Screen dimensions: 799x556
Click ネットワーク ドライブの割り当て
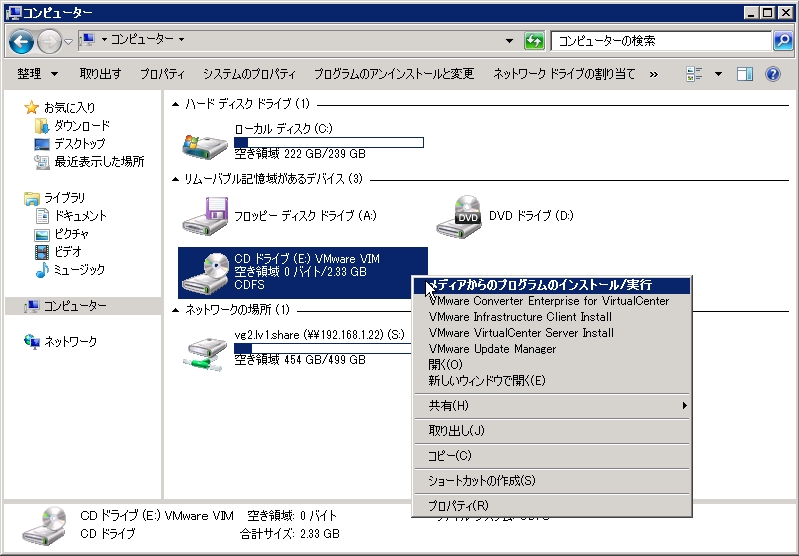(x=564, y=74)
